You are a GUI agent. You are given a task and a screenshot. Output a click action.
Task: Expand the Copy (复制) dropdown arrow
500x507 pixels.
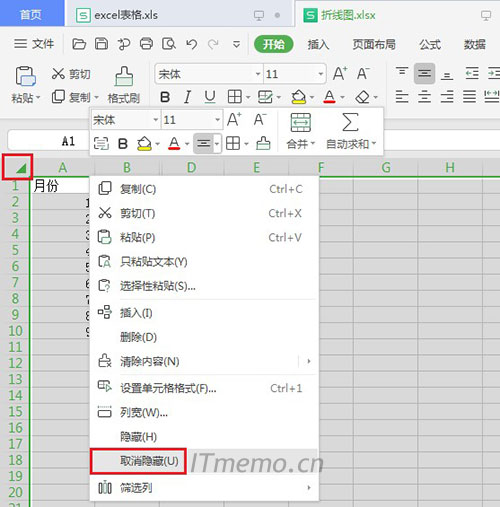[96, 98]
